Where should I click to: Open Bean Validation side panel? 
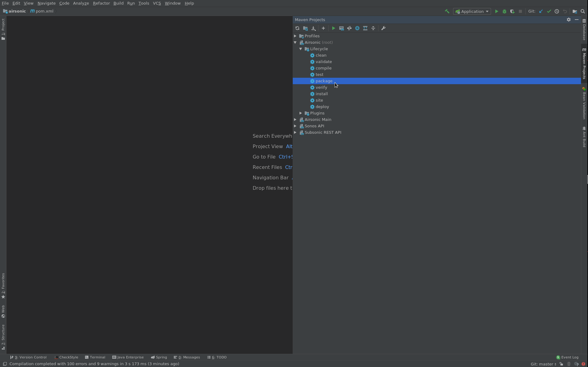pyautogui.click(x=584, y=103)
